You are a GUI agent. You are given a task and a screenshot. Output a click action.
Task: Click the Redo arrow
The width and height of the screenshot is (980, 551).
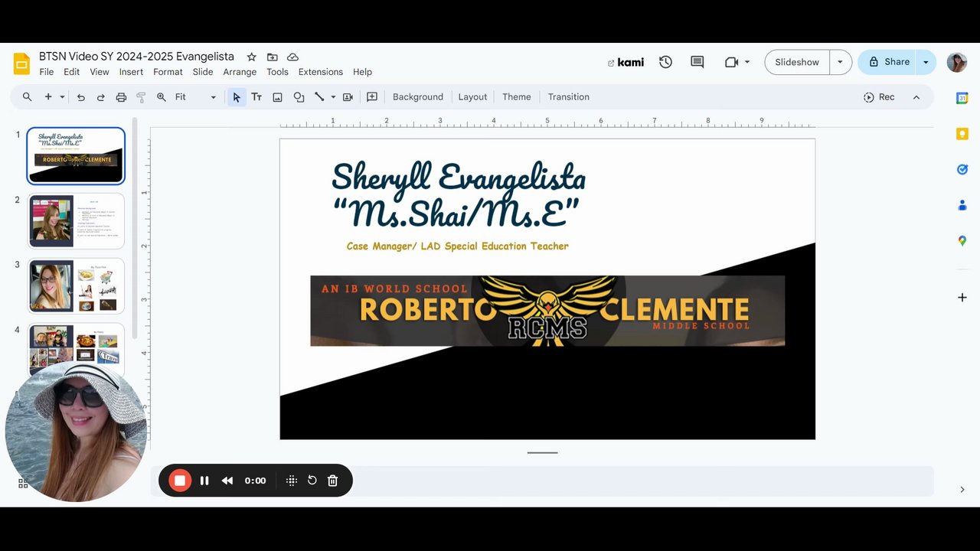click(100, 97)
